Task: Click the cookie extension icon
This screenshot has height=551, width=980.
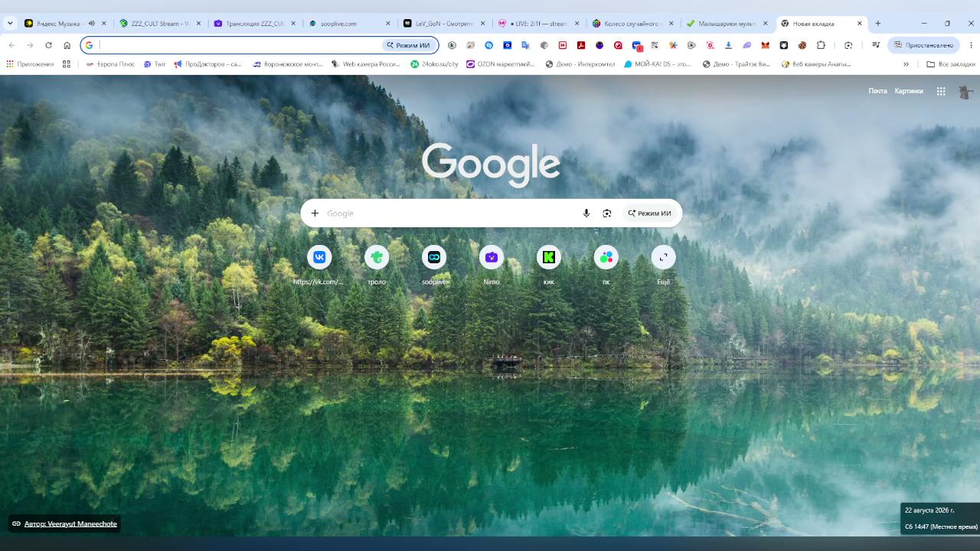Action: click(802, 45)
